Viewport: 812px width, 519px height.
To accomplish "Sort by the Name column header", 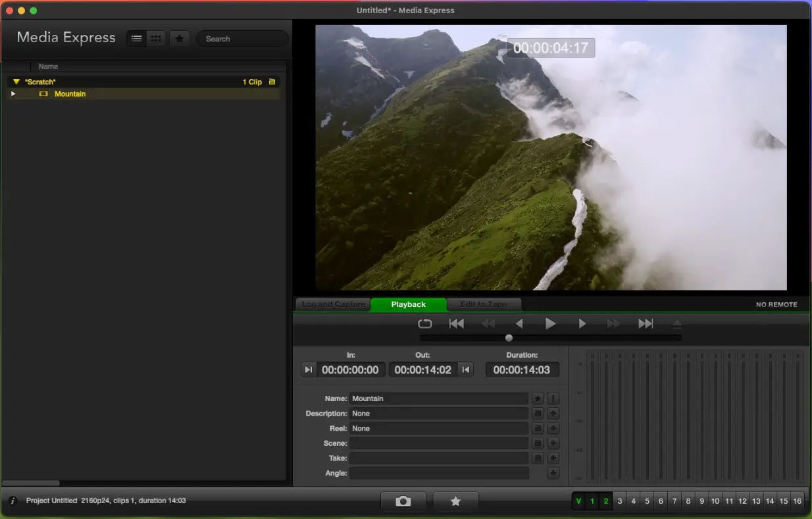I will click(x=48, y=67).
